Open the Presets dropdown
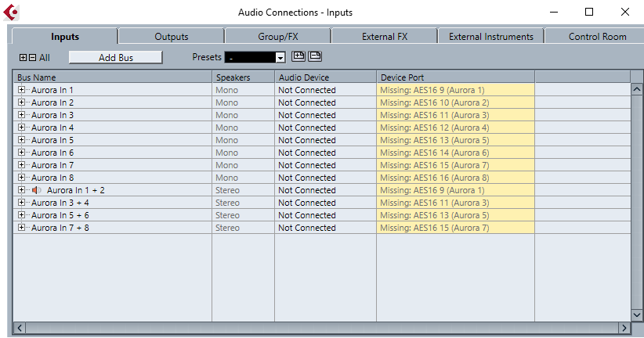Screen dimensions: 644x338 click(280, 57)
